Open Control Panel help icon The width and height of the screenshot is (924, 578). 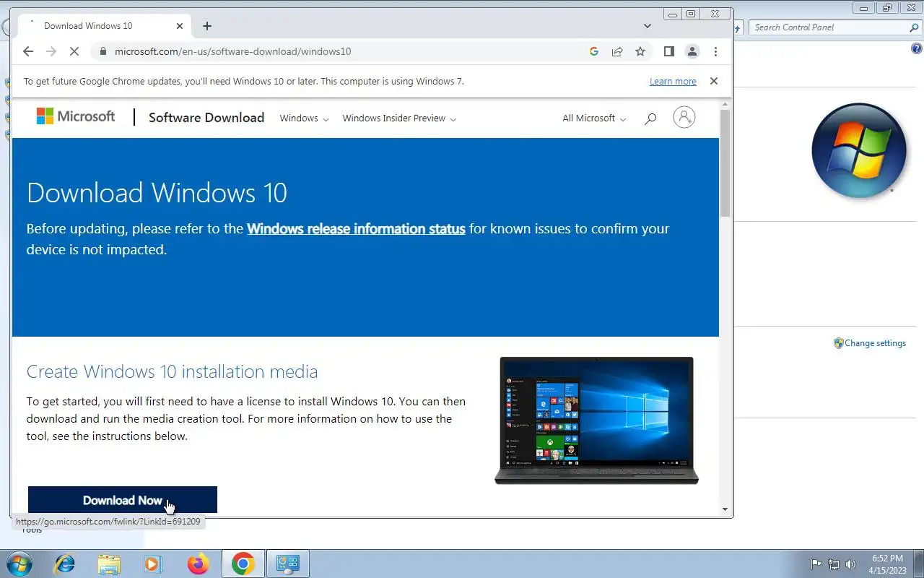tap(917, 49)
